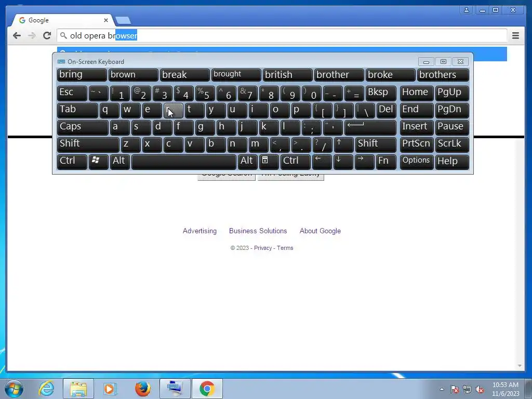532x399 pixels.
Task: Toggle the right Ctrl key
Action: click(296, 162)
